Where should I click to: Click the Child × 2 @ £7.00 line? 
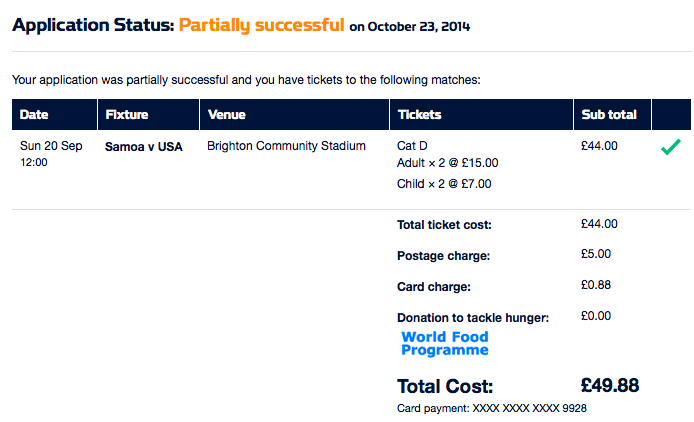(x=444, y=184)
